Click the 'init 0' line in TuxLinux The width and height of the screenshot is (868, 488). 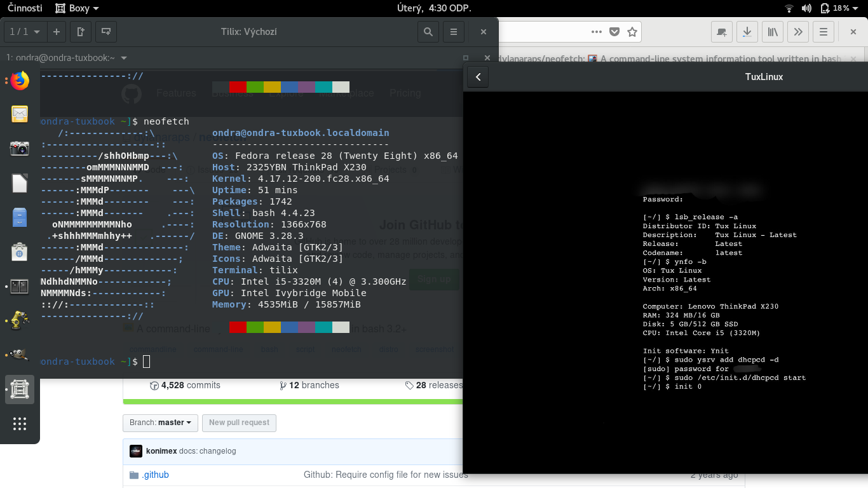pos(672,386)
